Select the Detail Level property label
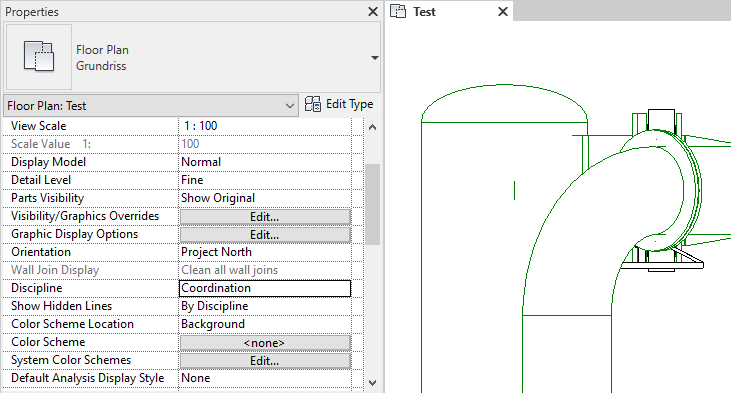The width and height of the screenshot is (731, 393). coord(41,180)
